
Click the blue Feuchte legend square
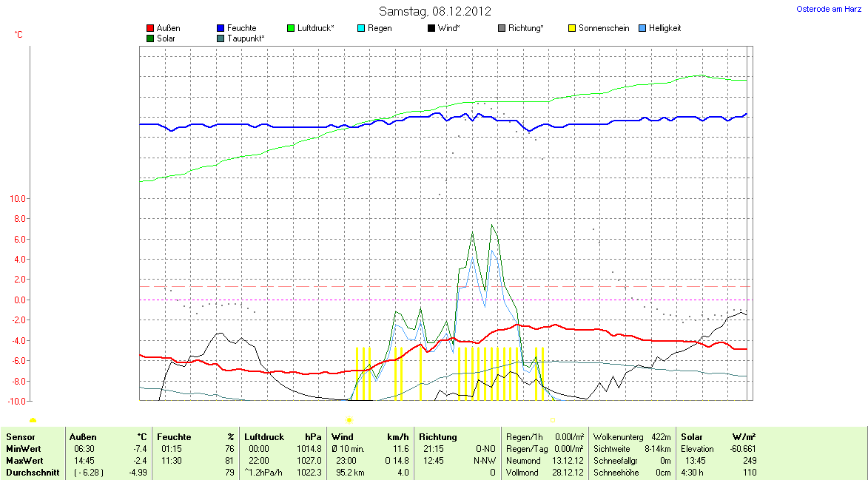(x=221, y=29)
